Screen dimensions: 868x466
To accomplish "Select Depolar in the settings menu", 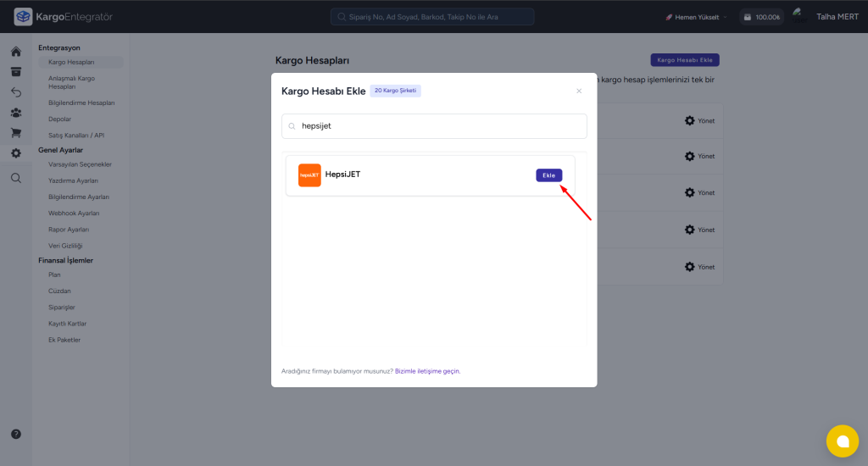I will (x=60, y=119).
